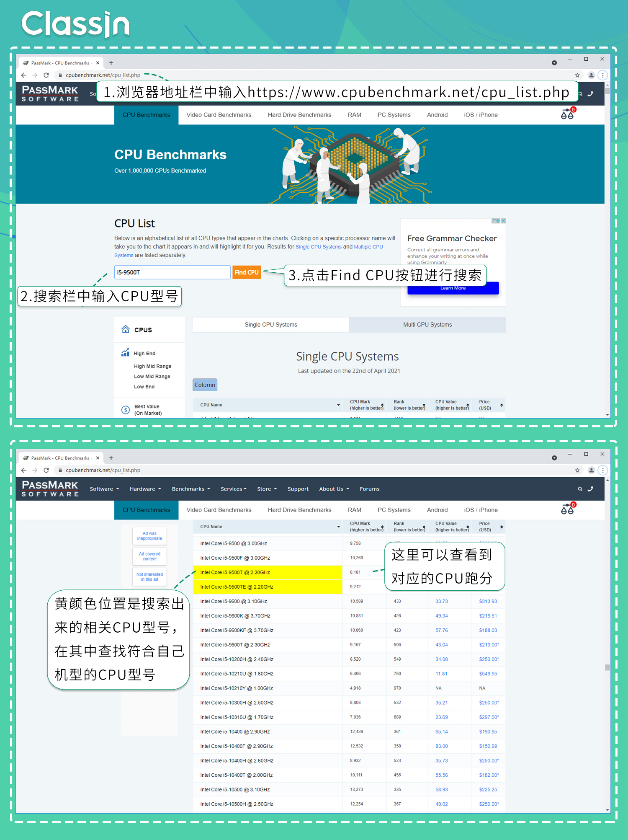
Task: Open the Single CPU Systems link in the description text
Action: pos(319,247)
